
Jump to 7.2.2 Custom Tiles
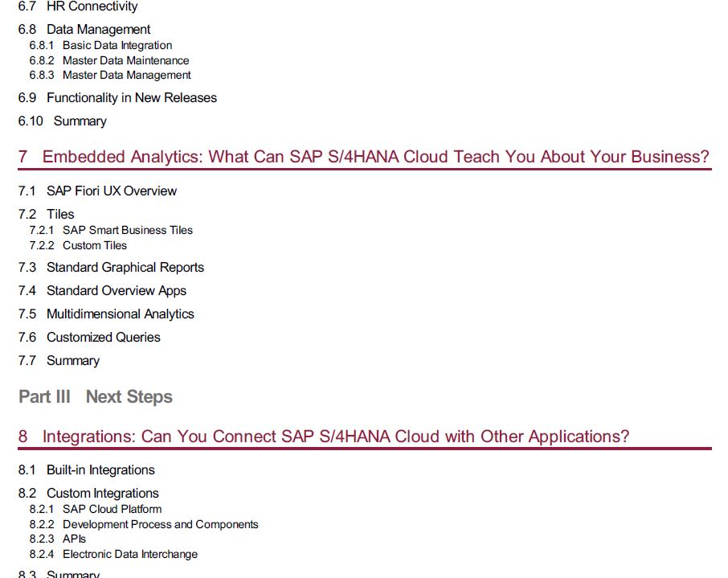point(78,245)
